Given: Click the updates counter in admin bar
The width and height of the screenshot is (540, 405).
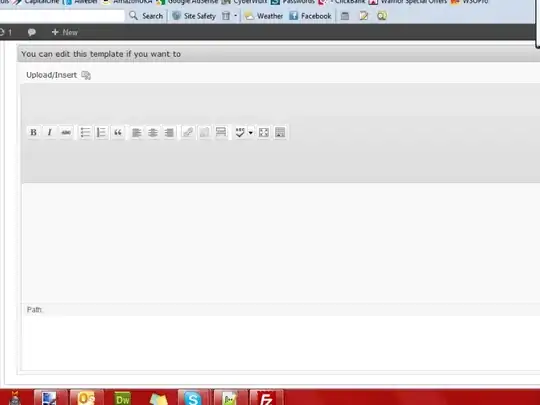Looking at the screenshot, I should [6, 32].
